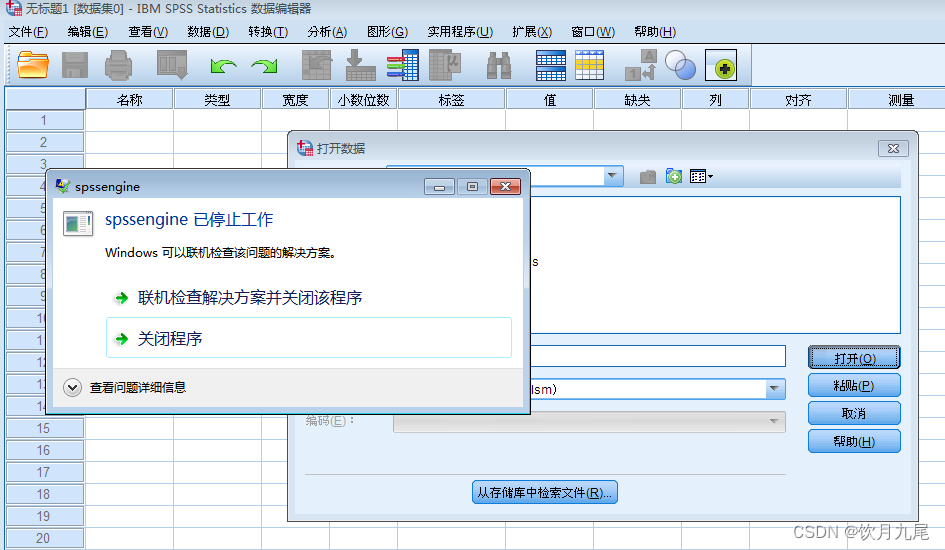Open the Recall recently used dialogs icon
The image size is (945, 550).
[x=172, y=64]
